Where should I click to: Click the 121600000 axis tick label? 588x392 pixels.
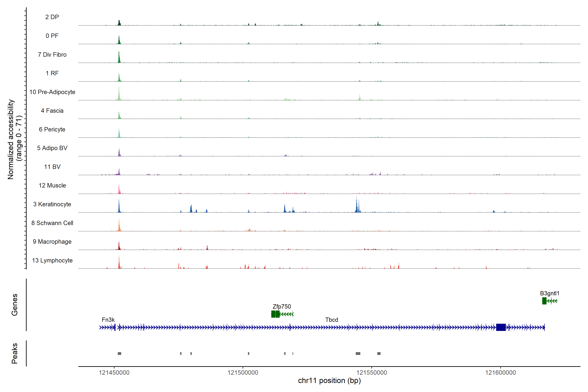(500, 373)
